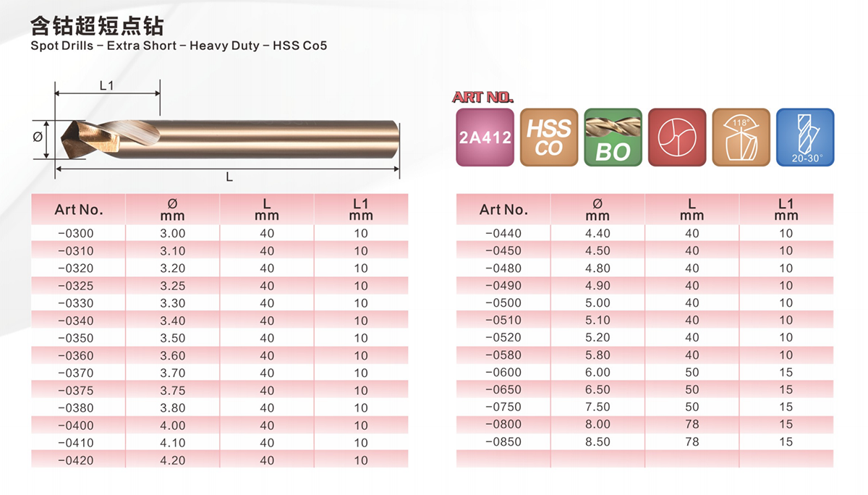
Task: Select article number -0420
Action: 75,460
